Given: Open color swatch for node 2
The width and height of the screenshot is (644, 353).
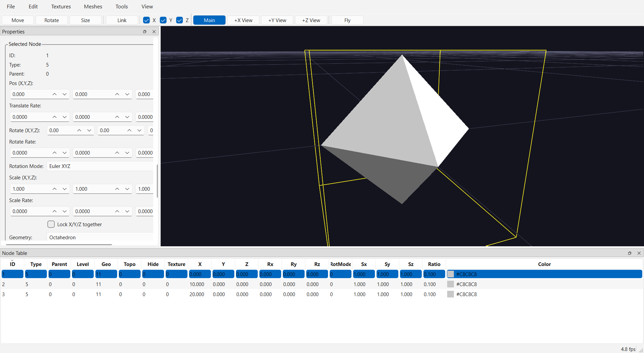Looking at the screenshot, I should coord(451,284).
